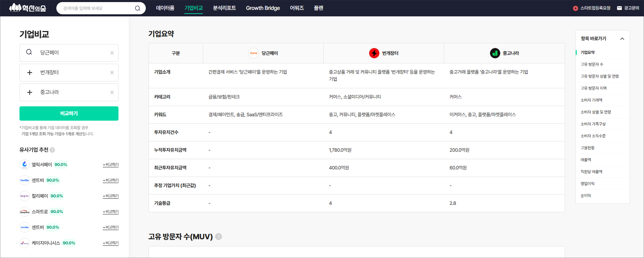Screen dimensions: 644x258
Task: Open the Growth Bridge menu
Action: 263,8
